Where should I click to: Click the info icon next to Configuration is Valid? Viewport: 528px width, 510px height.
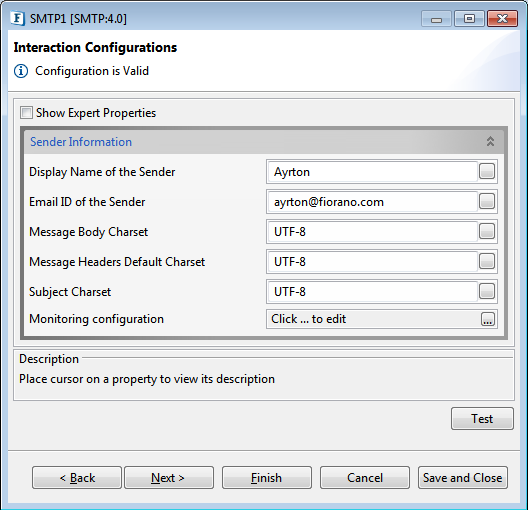point(21,71)
